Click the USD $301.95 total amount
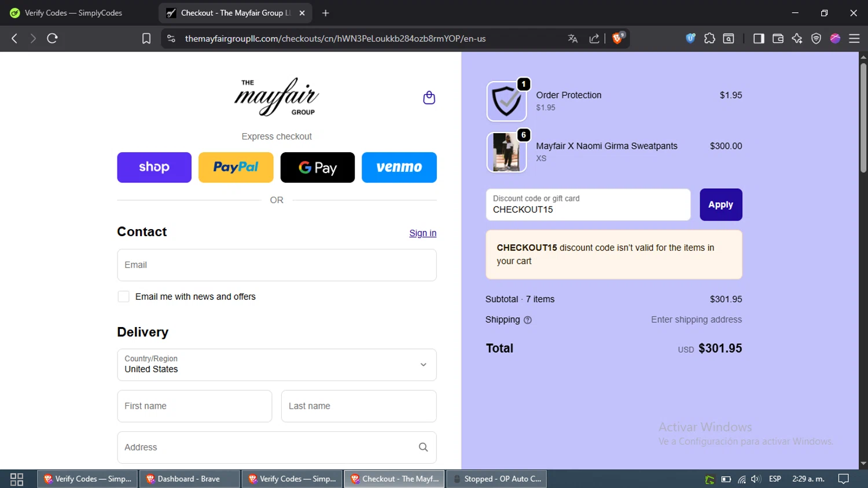 (x=710, y=348)
